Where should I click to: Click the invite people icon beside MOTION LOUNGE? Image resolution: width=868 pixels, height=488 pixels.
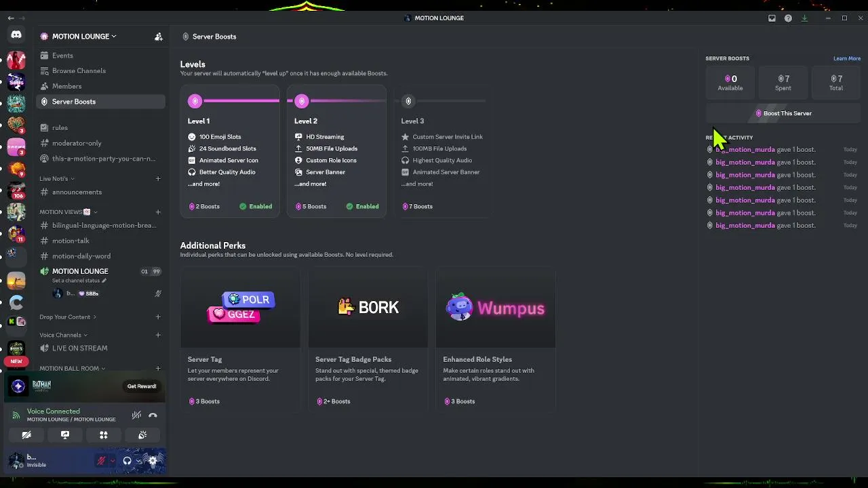click(x=159, y=37)
